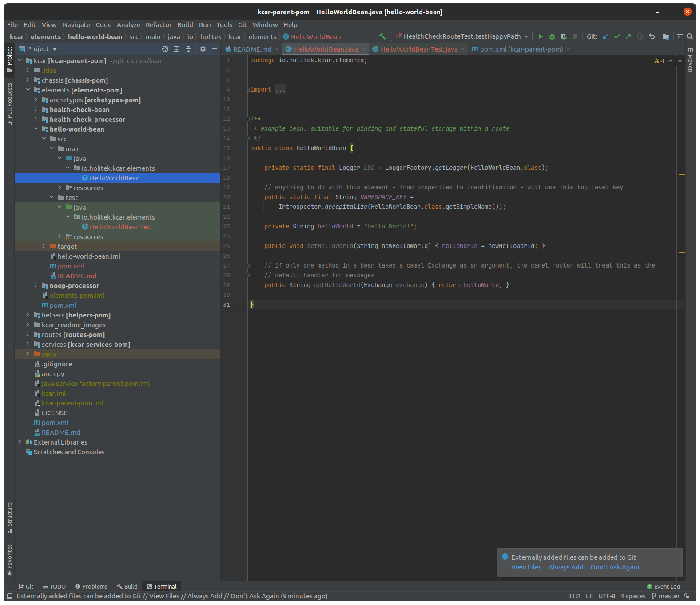
Task: Switch to README.md editor tab
Action: (252, 49)
